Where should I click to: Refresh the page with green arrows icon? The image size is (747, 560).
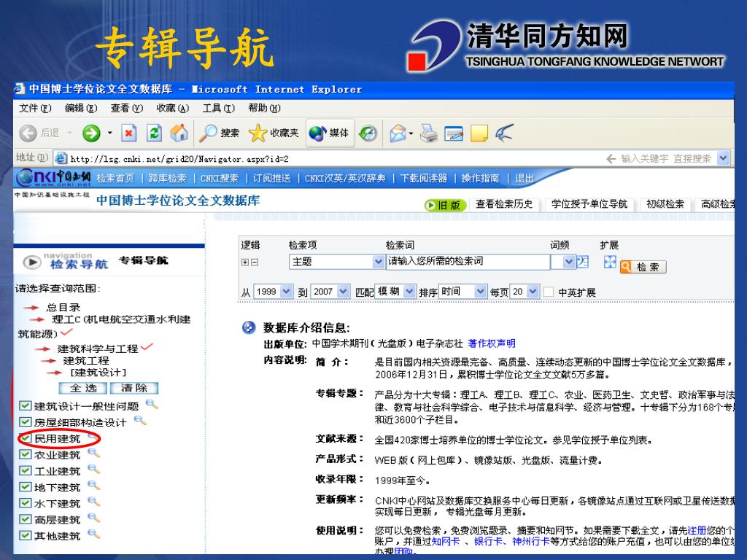coord(154,133)
